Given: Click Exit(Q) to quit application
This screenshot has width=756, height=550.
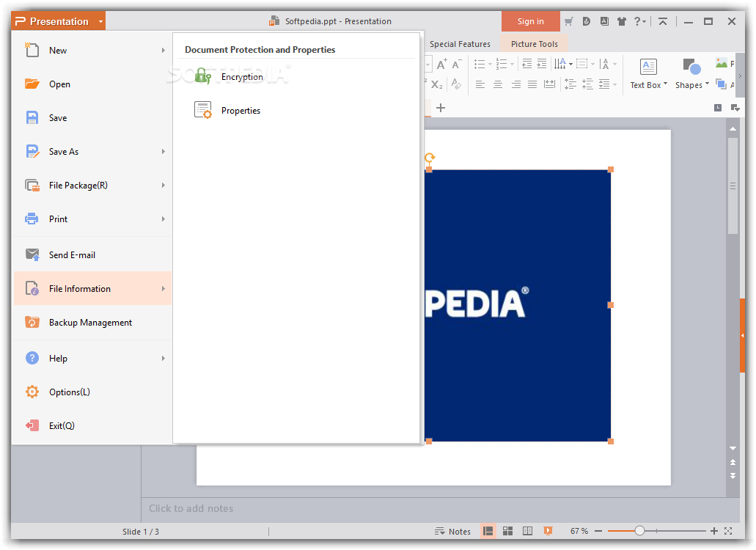Looking at the screenshot, I should pos(92,425).
